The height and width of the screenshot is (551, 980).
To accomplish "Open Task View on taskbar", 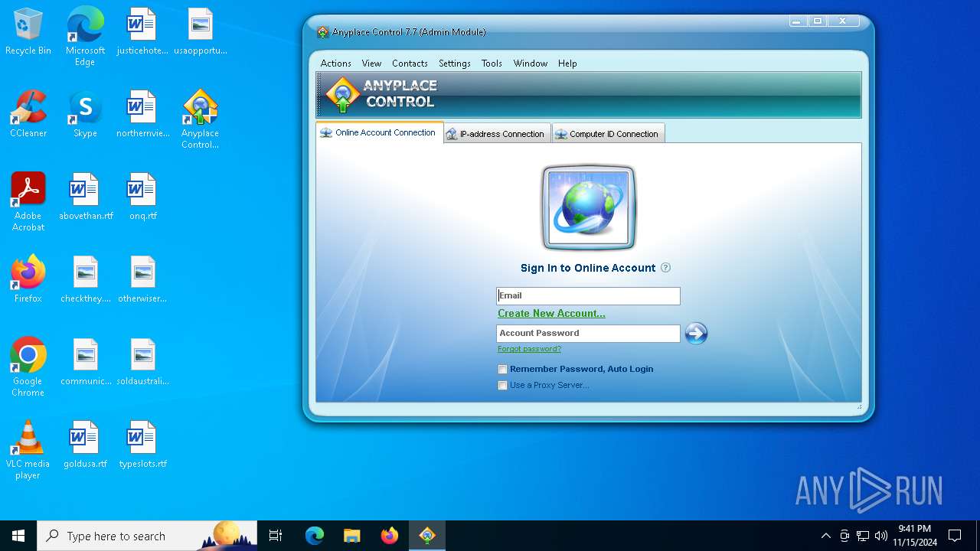I will 276,536.
